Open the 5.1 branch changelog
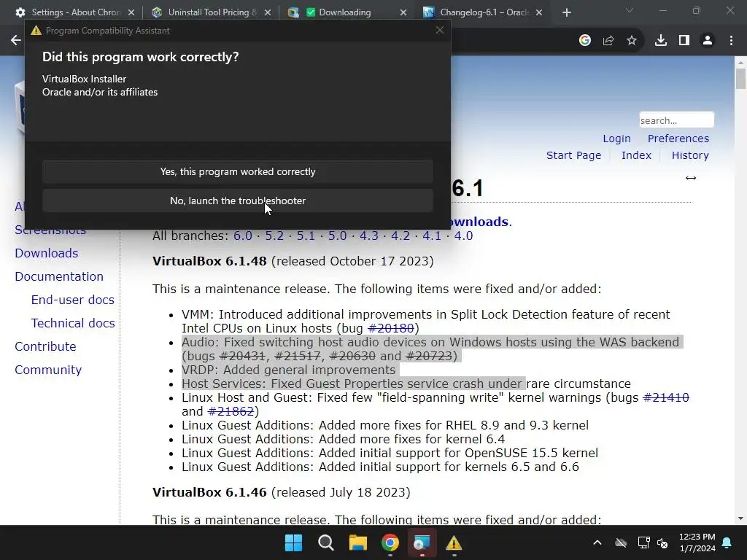The image size is (747, 560). [x=306, y=236]
